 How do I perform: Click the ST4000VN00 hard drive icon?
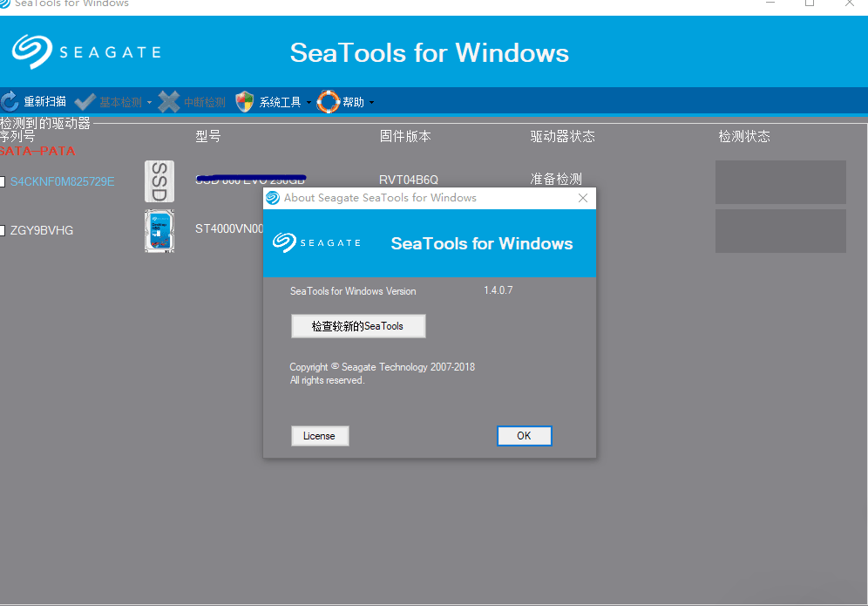coord(159,230)
